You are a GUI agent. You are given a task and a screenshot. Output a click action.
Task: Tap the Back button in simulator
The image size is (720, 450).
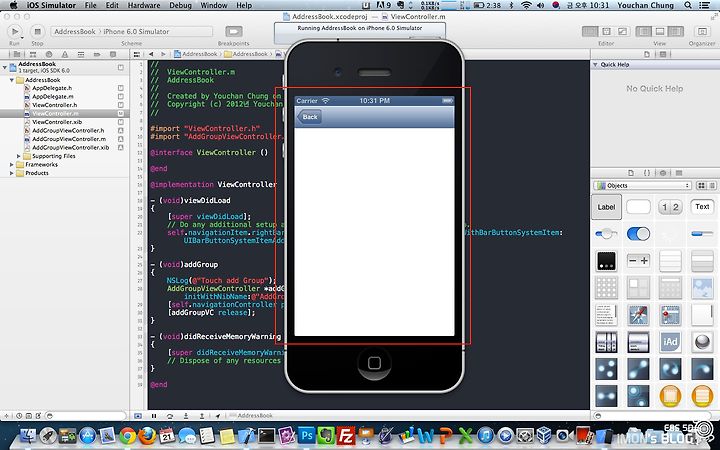point(309,117)
